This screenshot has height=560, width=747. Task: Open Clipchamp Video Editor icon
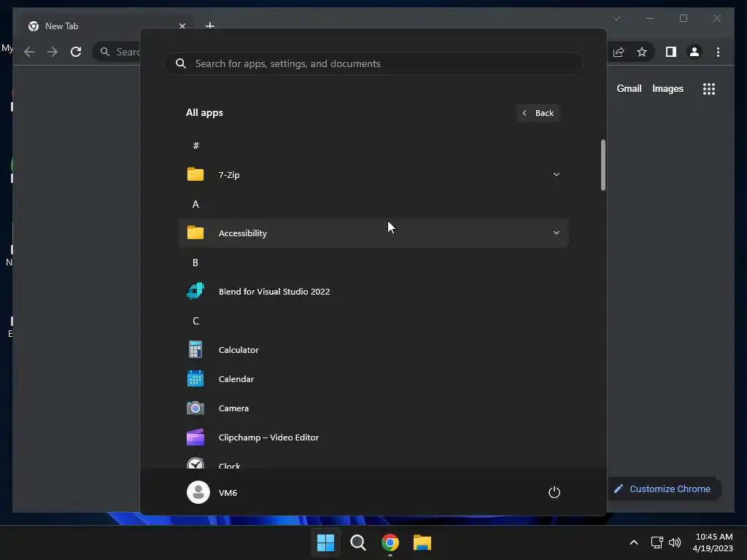point(196,437)
